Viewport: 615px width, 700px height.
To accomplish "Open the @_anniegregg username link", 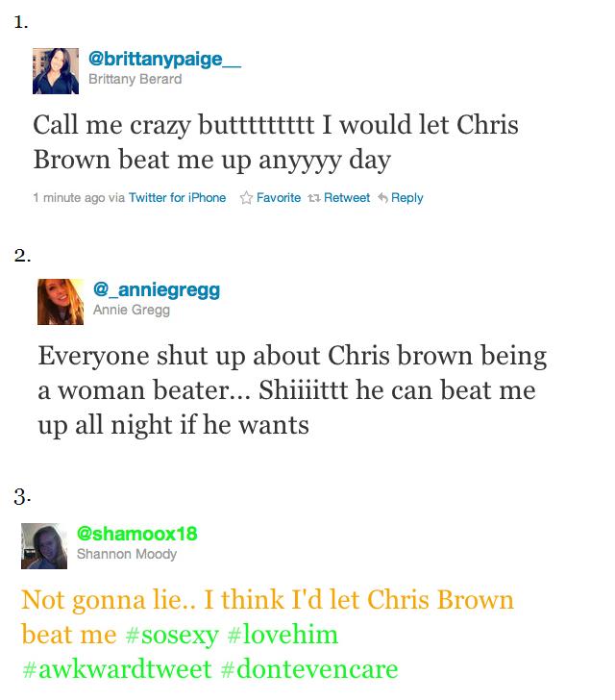I will (x=157, y=290).
